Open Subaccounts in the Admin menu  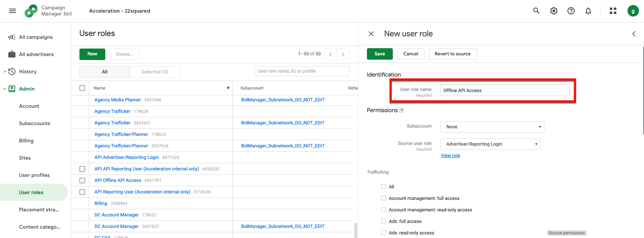[34, 123]
